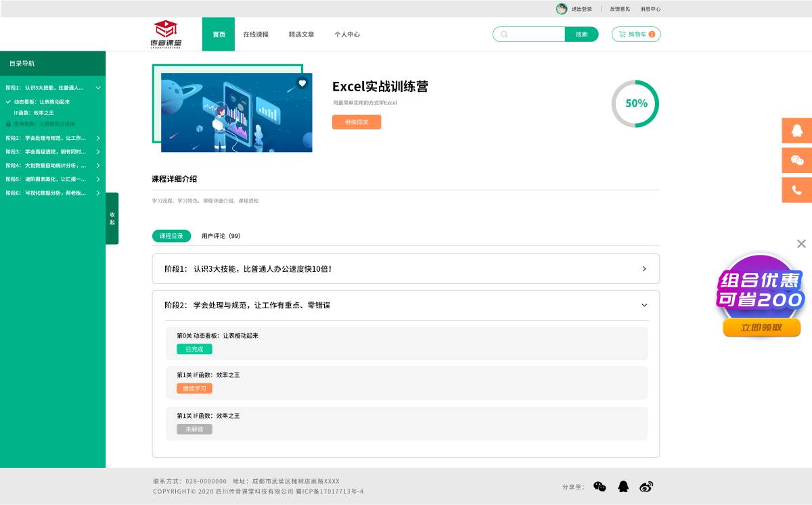
Task: Expand 阶段3 in the left navigation
Action: click(x=97, y=151)
